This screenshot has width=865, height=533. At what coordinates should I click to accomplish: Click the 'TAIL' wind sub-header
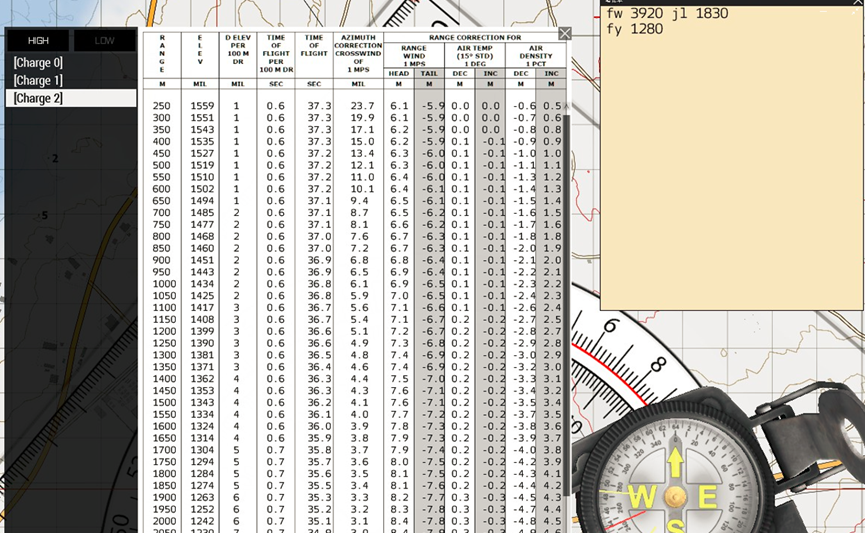429,73
